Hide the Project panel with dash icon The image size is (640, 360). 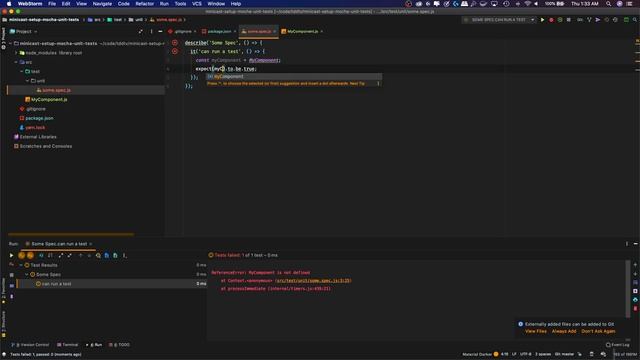[x=160, y=31]
